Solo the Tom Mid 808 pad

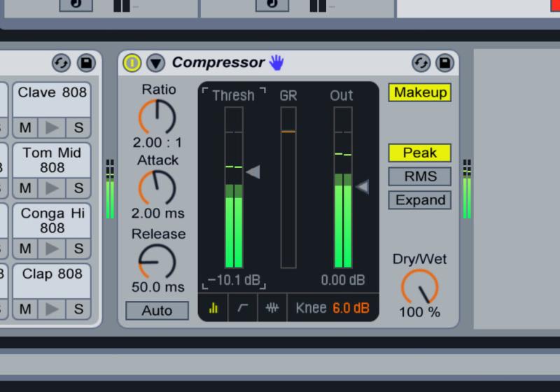pos(78,188)
